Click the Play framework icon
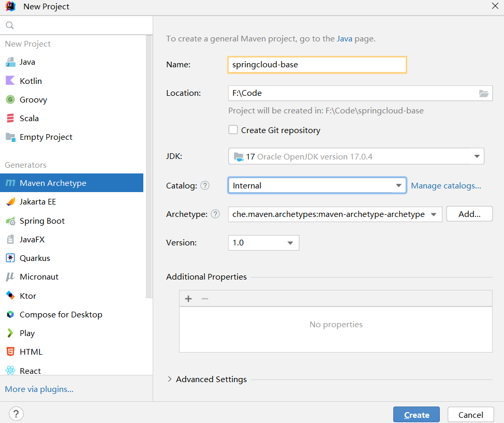Viewport: 504px width, 423px height. [10, 333]
